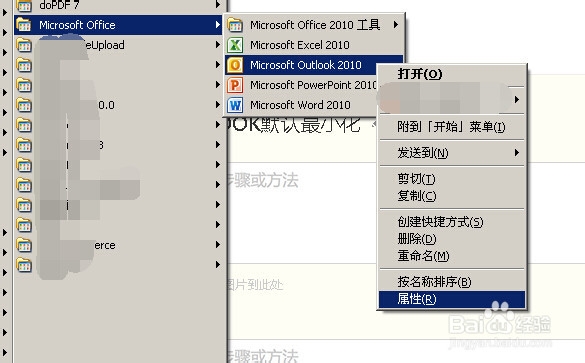Open the Microsoft Office submenu item

[x=118, y=25]
